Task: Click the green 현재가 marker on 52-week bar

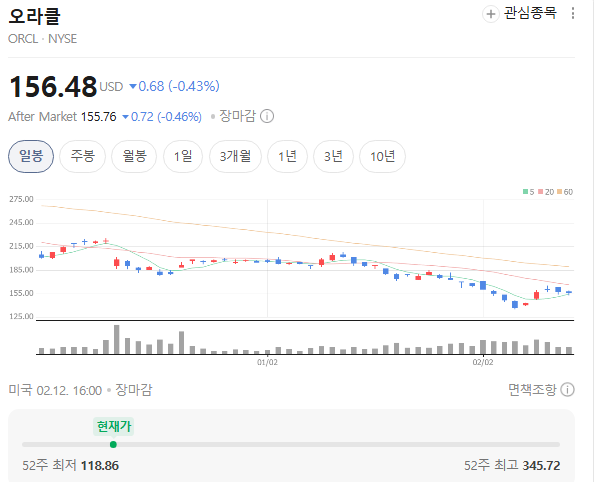Action: pos(113,445)
